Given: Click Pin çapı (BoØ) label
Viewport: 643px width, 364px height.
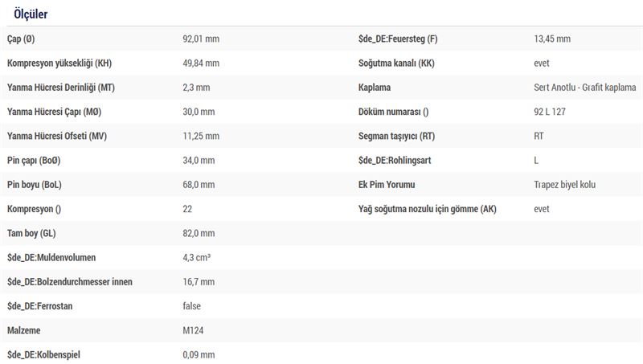Looking at the screenshot, I should coord(34,160).
